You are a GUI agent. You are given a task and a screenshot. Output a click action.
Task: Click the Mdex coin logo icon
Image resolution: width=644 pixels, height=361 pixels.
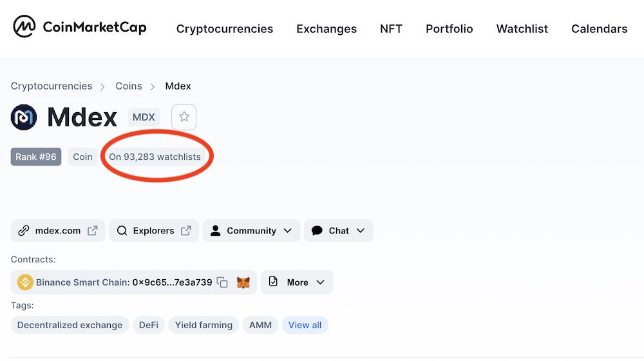(24, 117)
